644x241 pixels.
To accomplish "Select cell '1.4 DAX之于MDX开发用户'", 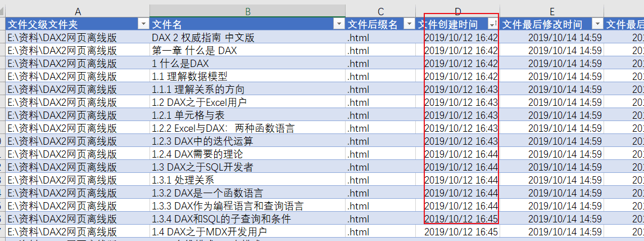I will click(248, 231).
